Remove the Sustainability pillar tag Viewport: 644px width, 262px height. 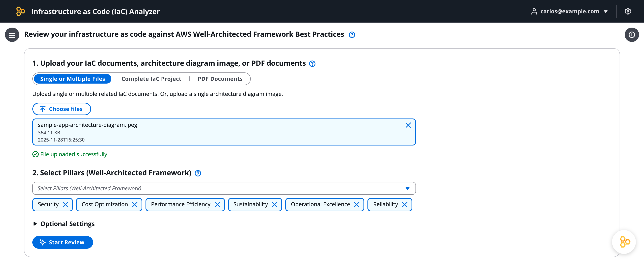[x=274, y=204]
